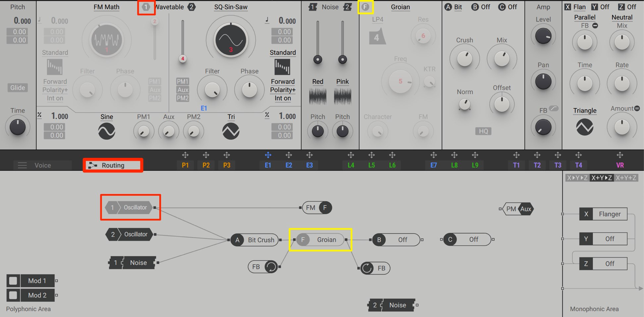
Task: Toggle oscillator 2 hexagon button
Action: click(191, 7)
